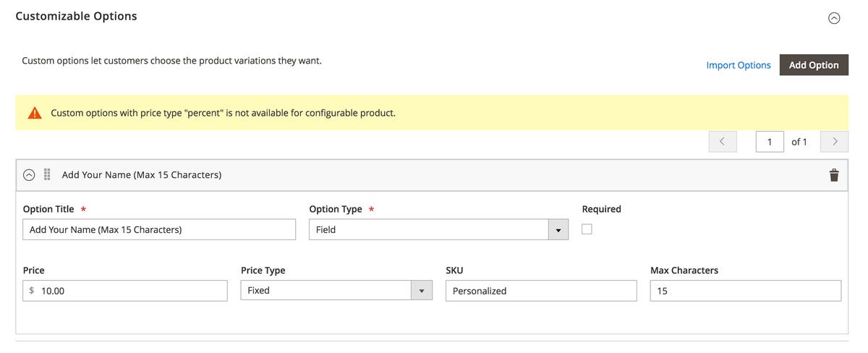Click the Add Option button
868x353 pixels.
814,65
